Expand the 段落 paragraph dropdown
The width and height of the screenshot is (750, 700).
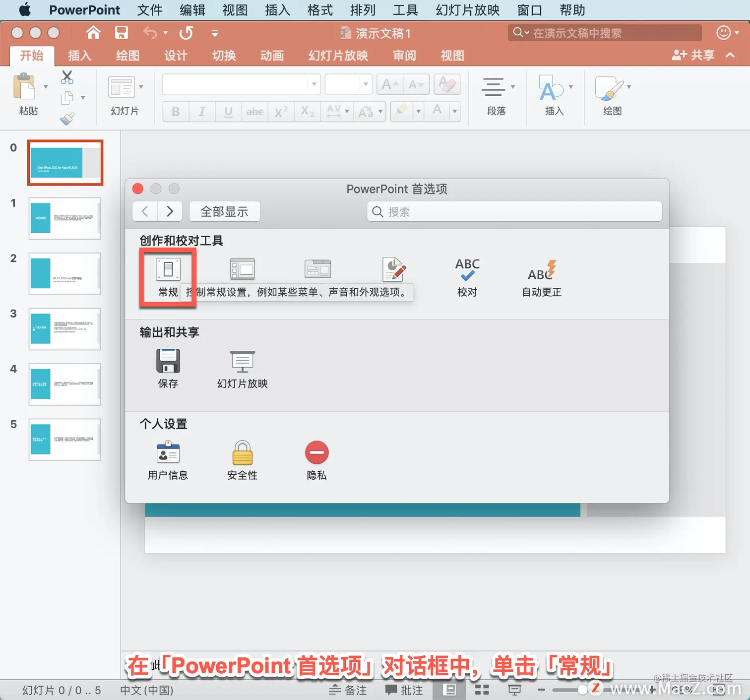(512, 87)
